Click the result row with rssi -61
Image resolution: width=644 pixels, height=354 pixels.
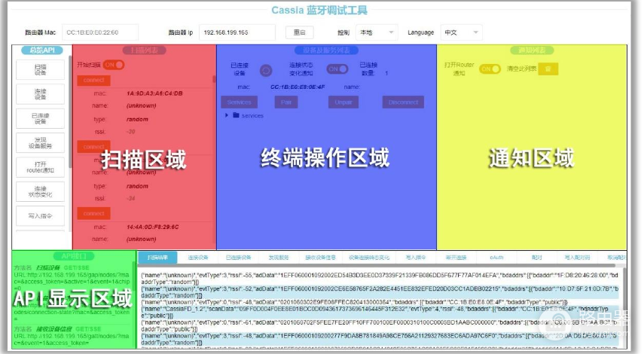(x=380, y=325)
